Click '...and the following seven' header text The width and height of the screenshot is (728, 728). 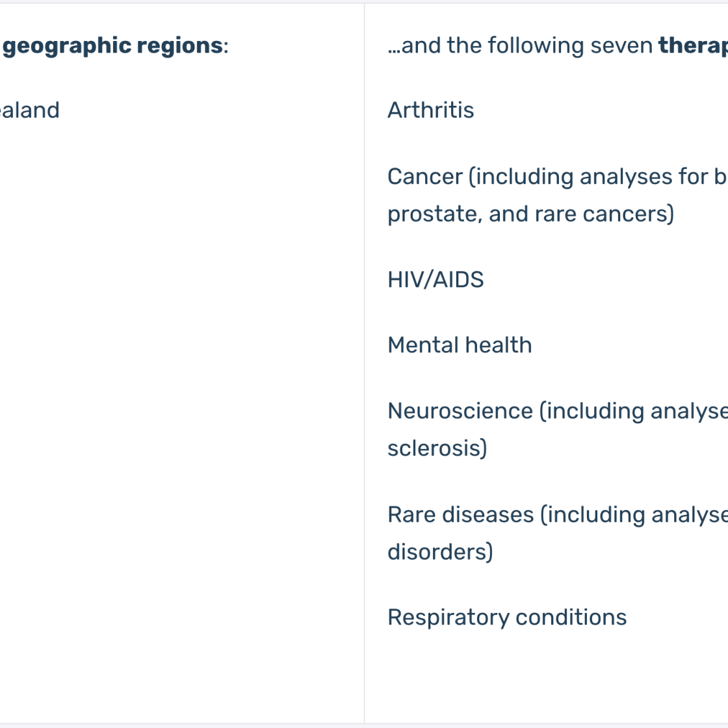click(520, 45)
